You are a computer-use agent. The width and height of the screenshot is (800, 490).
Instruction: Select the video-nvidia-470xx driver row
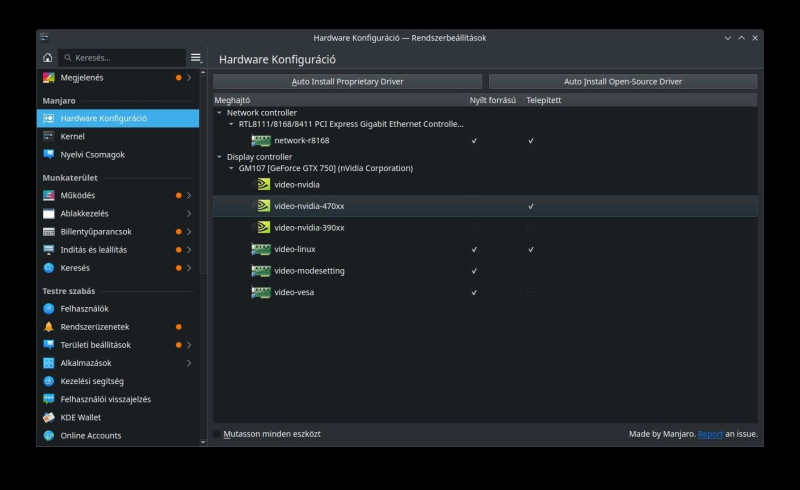pyautogui.click(x=485, y=206)
